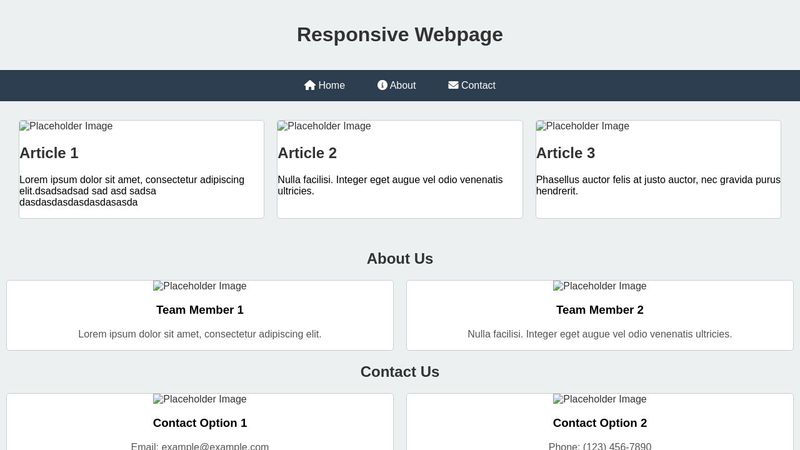Select the Article 3 heading
Viewport: 800px width, 450px height.
point(565,153)
